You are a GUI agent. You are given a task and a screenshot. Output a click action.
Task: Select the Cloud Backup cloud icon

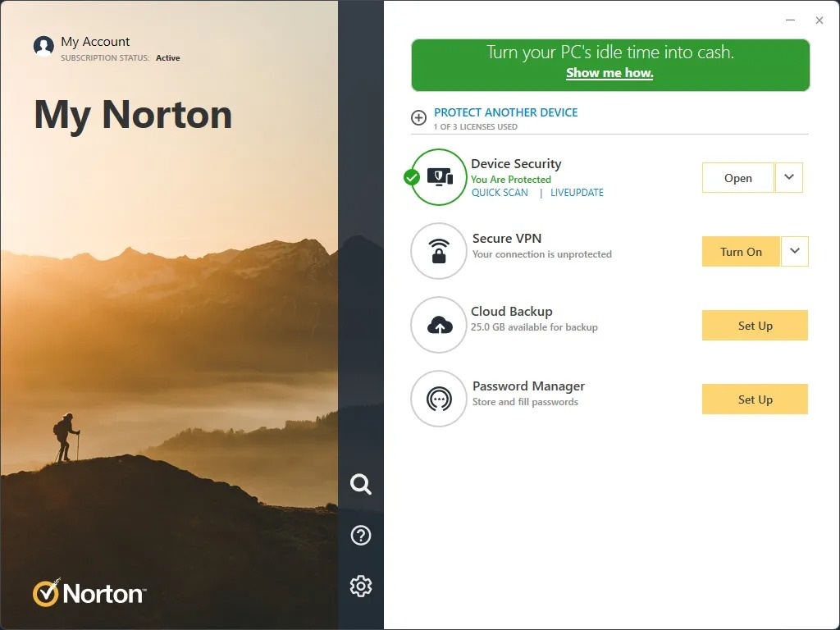(439, 325)
